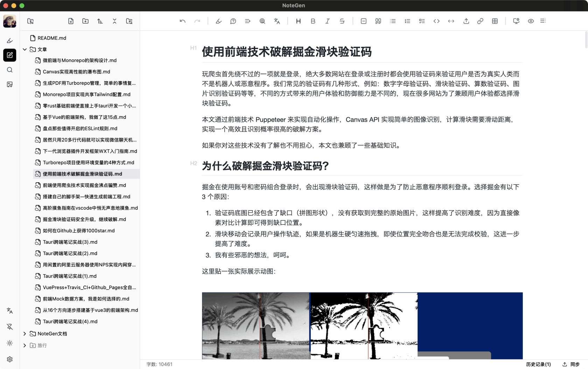Insert a link using the toolbar
The image size is (588, 369).
point(480,21)
